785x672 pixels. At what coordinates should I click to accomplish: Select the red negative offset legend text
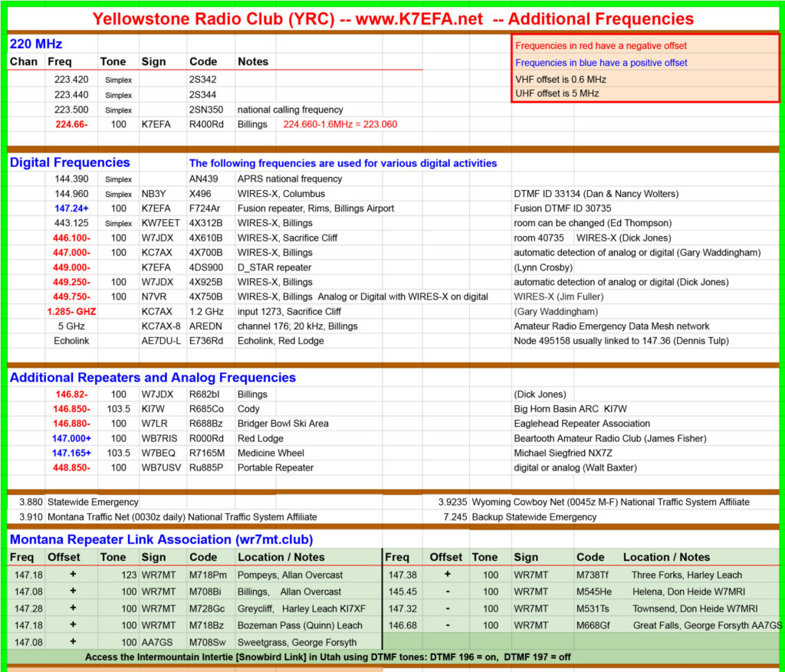click(601, 45)
